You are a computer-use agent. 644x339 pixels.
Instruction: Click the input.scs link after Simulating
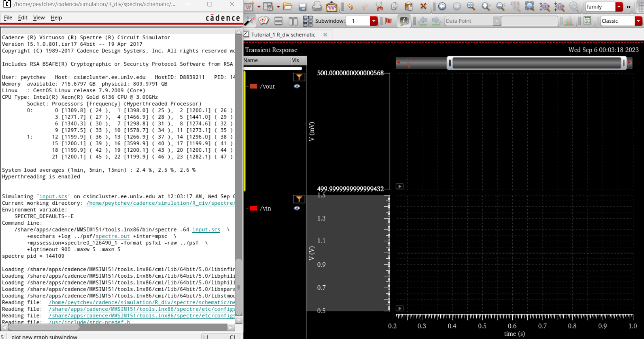tap(53, 196)
